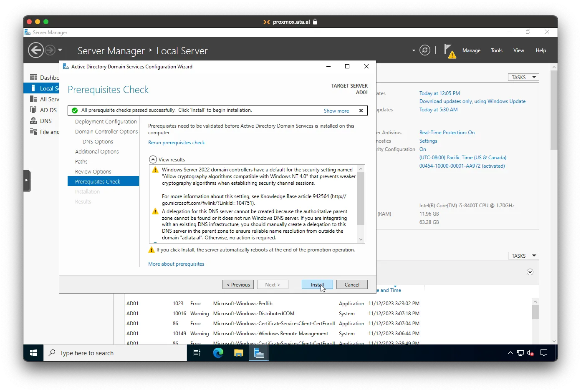
Task: Go back with the Previous button
Action: tap(238, 284)
